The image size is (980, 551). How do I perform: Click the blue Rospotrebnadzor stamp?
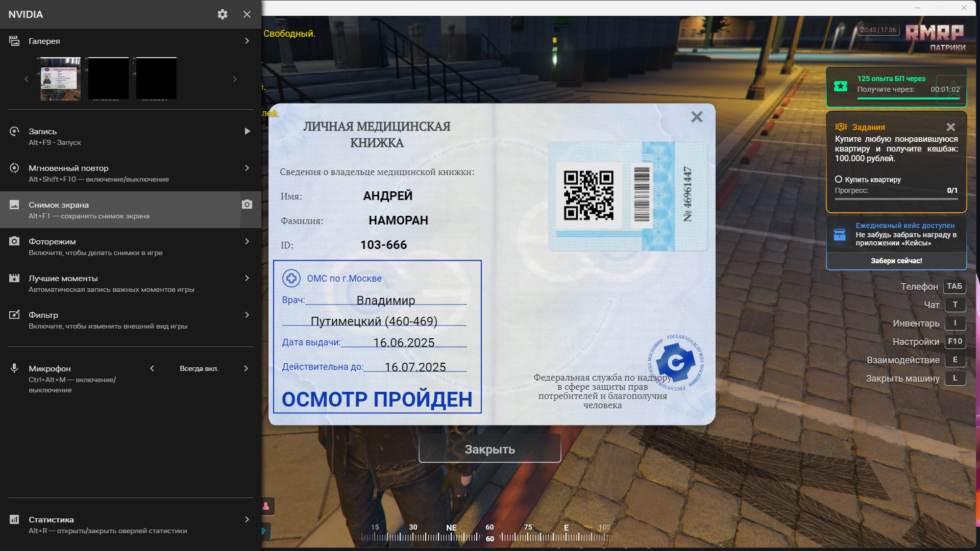[676, 363]
